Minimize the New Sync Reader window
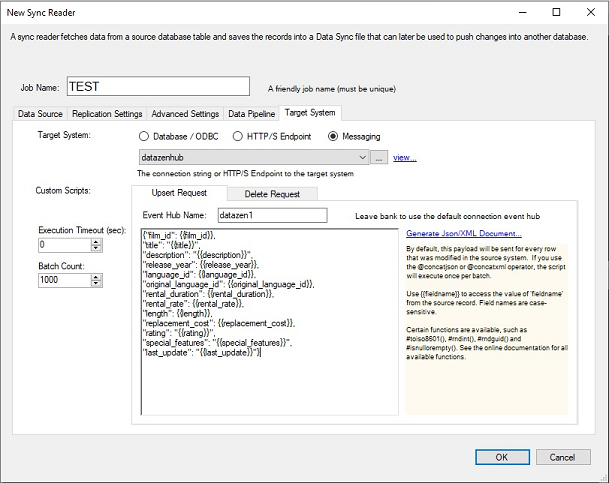The image size is (609, 483). click(x=523, y=12)
